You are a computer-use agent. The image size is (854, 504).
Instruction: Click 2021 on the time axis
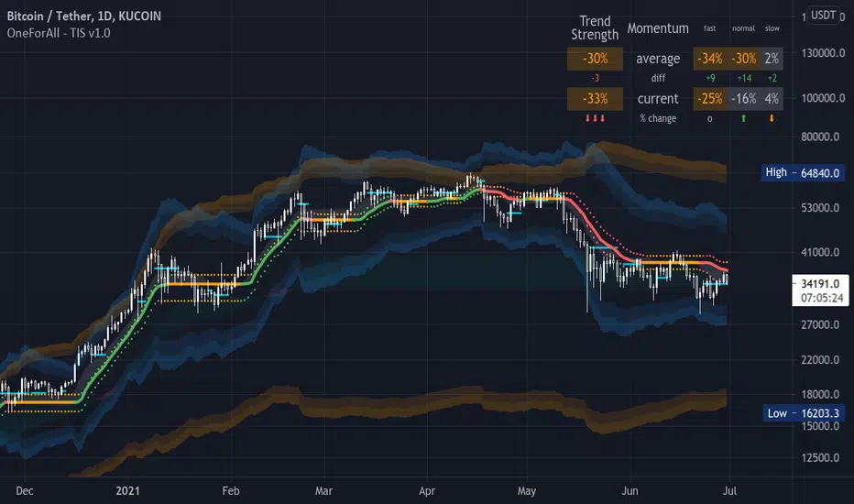pyautogui.click(x=127, y=491)
